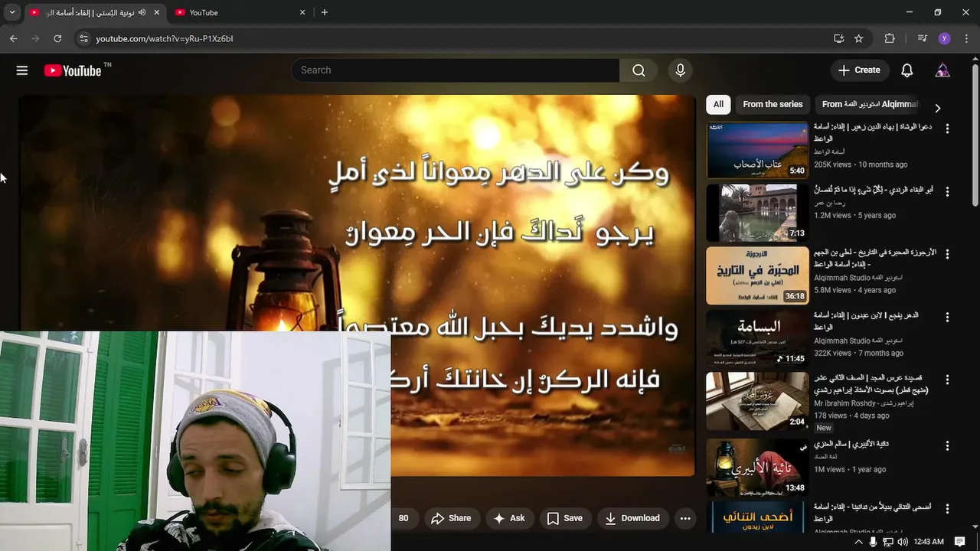
Task: Go to YouTube home via the logo
Action: tap(73, 70)
